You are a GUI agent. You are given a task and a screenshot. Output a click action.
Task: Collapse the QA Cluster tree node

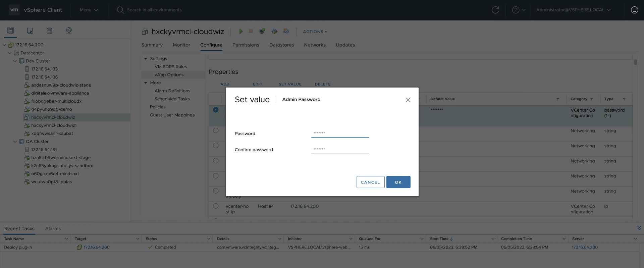[x=15, y=142]
